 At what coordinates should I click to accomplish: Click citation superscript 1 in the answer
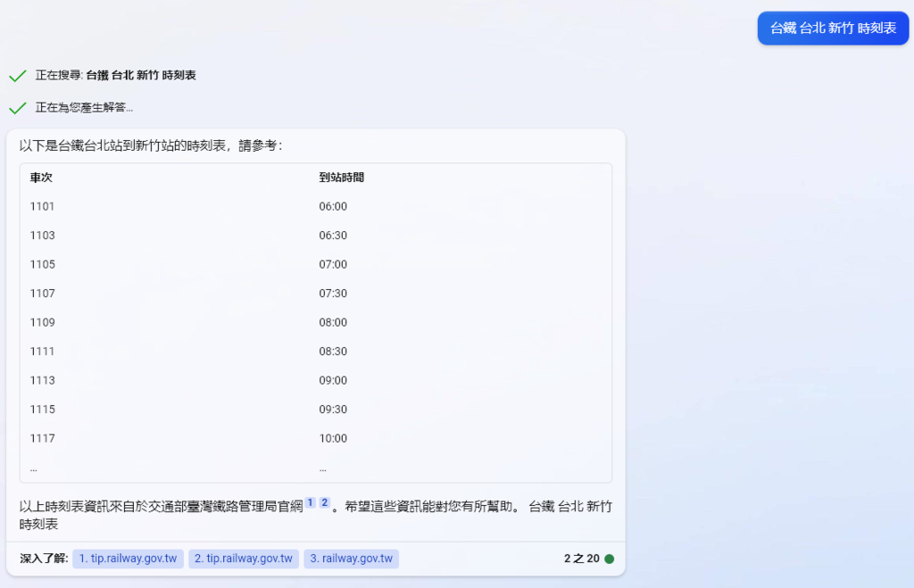310,502
